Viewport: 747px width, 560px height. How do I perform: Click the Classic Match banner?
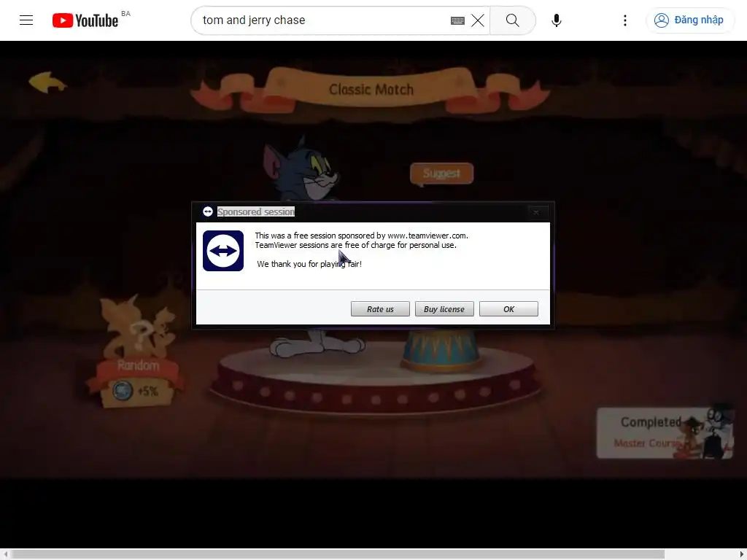coord(371,90)
